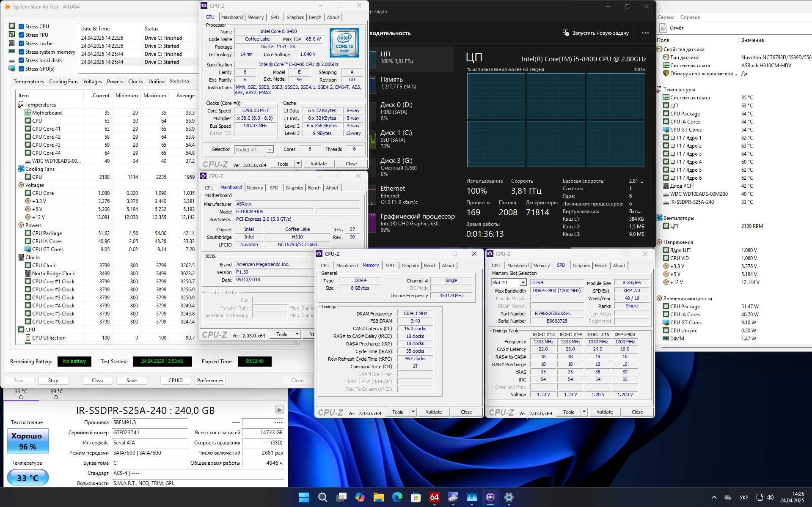The height and width of the screenshot is (507, 812).
Task: Click WDC WD10EADS drive icon in statistics
Action: 28,161
